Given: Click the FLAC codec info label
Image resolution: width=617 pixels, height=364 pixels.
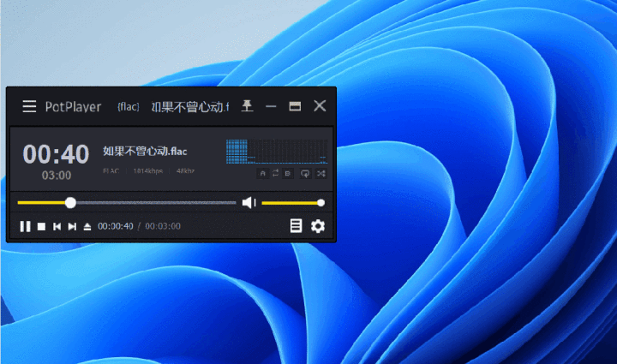Looking at the screenshot, I should click(x=111, y=171).
